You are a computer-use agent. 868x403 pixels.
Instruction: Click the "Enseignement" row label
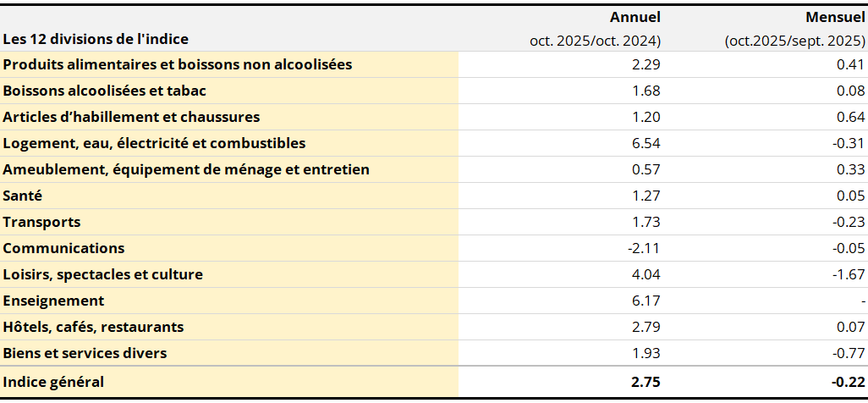point(53,301)
